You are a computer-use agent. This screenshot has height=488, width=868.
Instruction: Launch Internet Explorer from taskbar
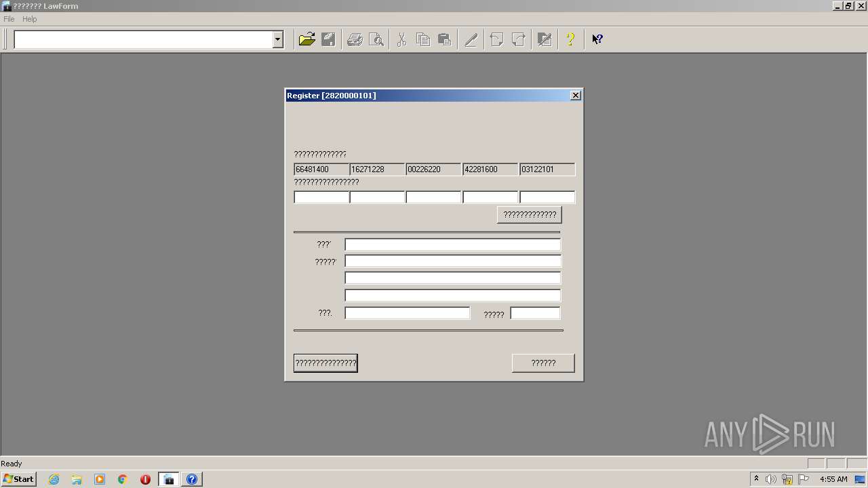tap(54, 479)
